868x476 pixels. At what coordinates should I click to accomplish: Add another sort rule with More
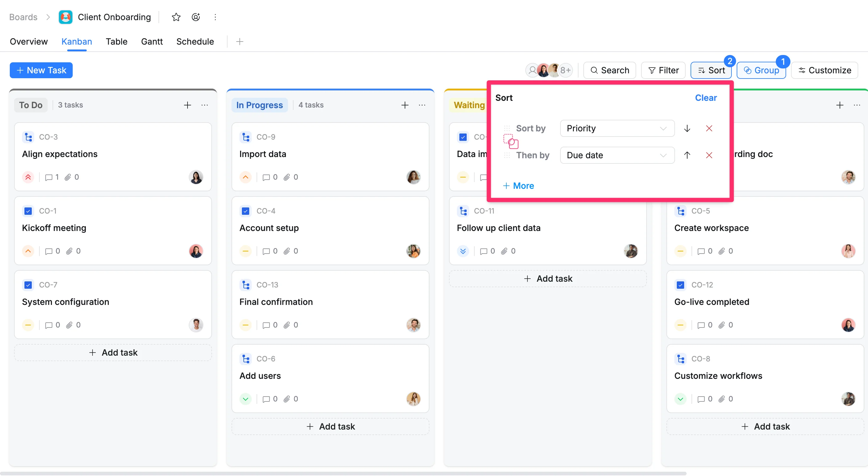[x=518, y=186]
